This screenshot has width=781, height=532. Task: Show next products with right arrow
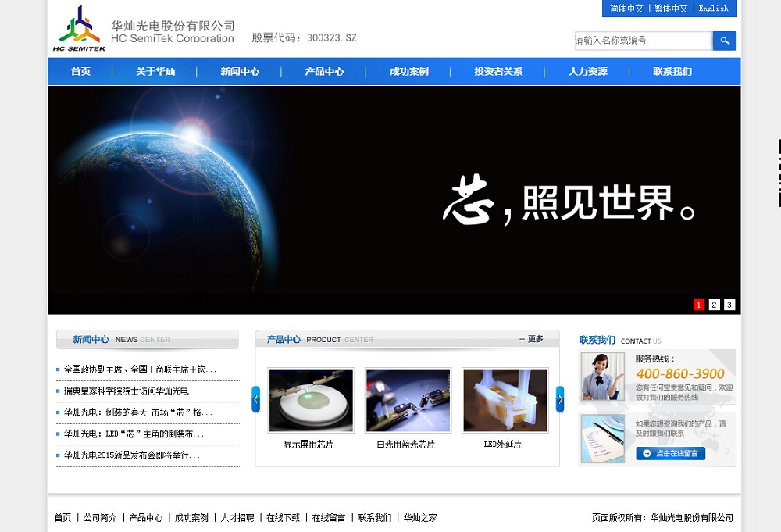tap(560, 399)
